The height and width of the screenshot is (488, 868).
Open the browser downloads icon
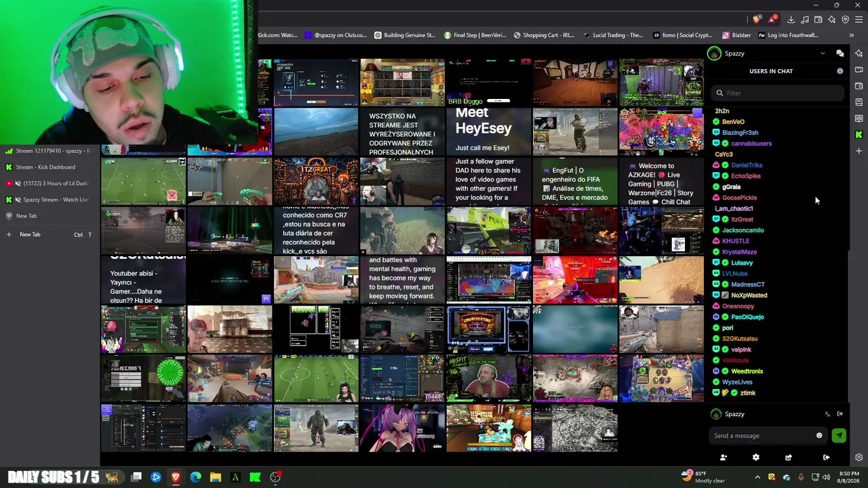pyautogui.click(x=791, y=20)
